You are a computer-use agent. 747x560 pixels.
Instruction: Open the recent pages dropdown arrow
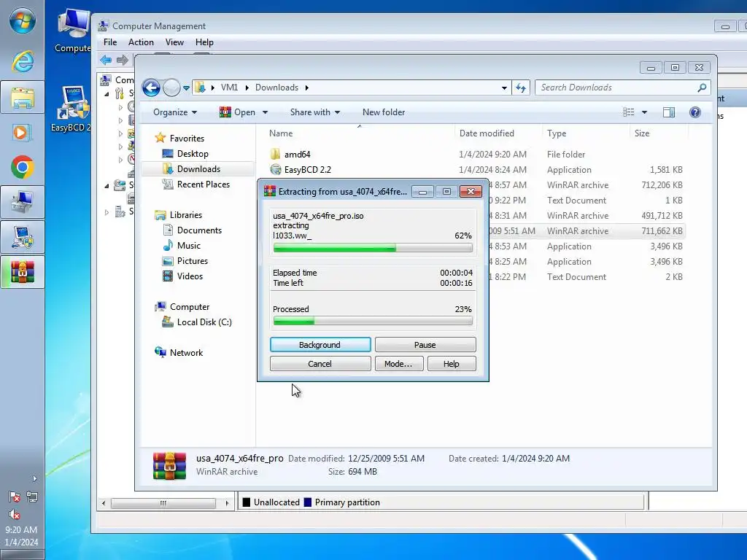[x=186, y=88]
